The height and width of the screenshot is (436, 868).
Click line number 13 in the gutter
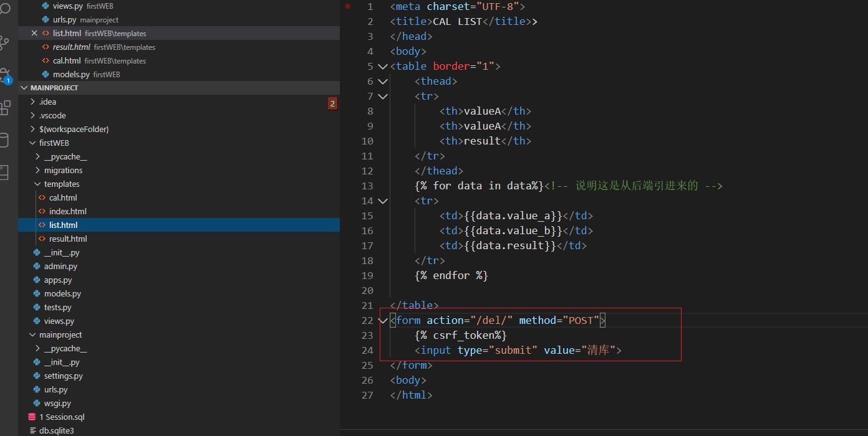[x=367, y=186]
